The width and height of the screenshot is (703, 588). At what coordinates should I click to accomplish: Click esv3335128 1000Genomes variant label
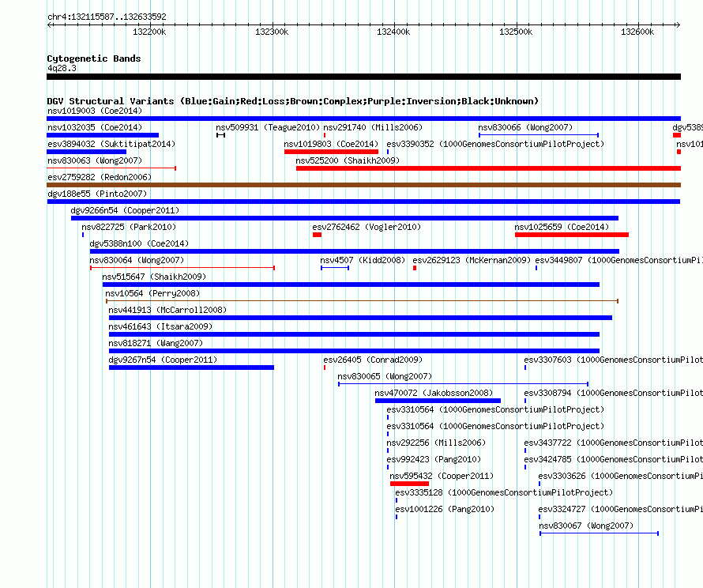point(504,492)
